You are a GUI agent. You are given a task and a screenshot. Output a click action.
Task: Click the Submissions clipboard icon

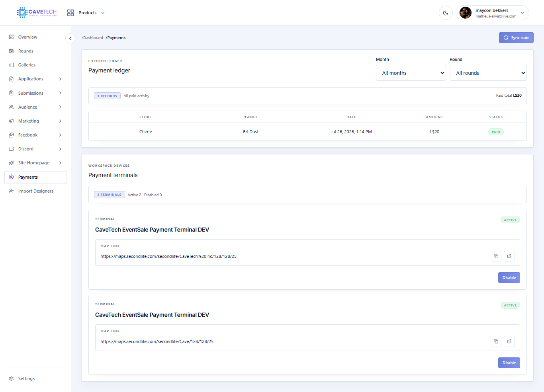11,93
